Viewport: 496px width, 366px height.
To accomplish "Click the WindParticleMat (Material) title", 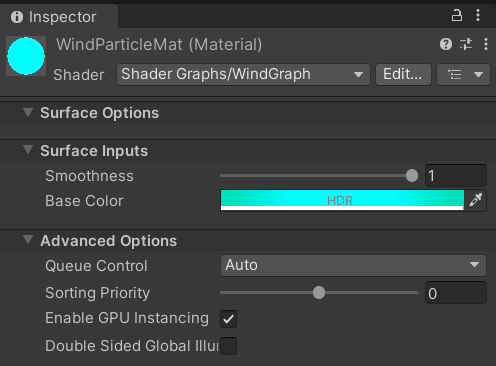I will (x=159, y=44).
